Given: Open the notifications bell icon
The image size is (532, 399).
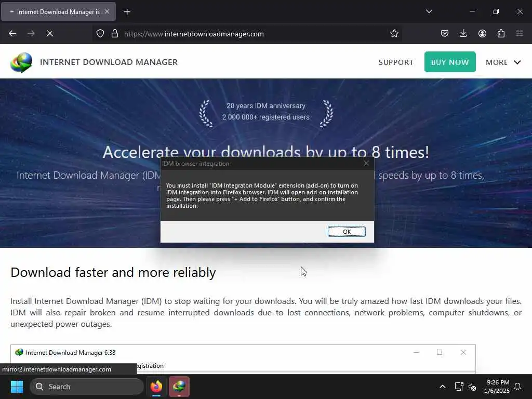Looking at the screenshot, I should [517, 387].
